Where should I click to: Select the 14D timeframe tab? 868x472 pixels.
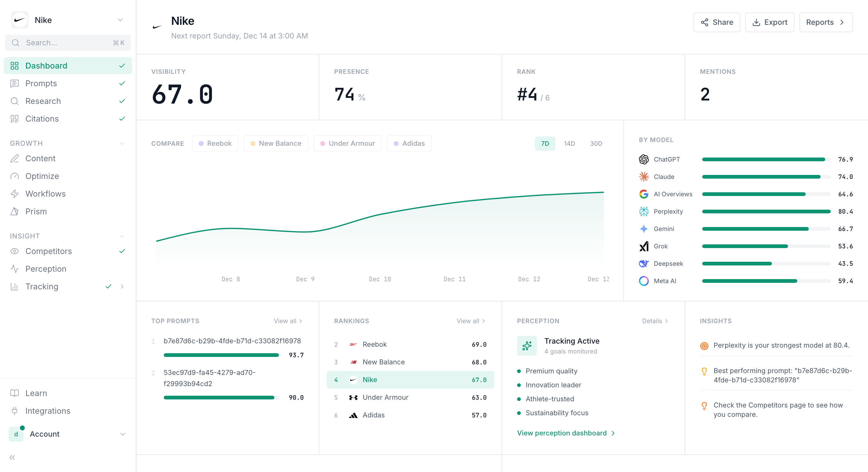click(569, 143)
